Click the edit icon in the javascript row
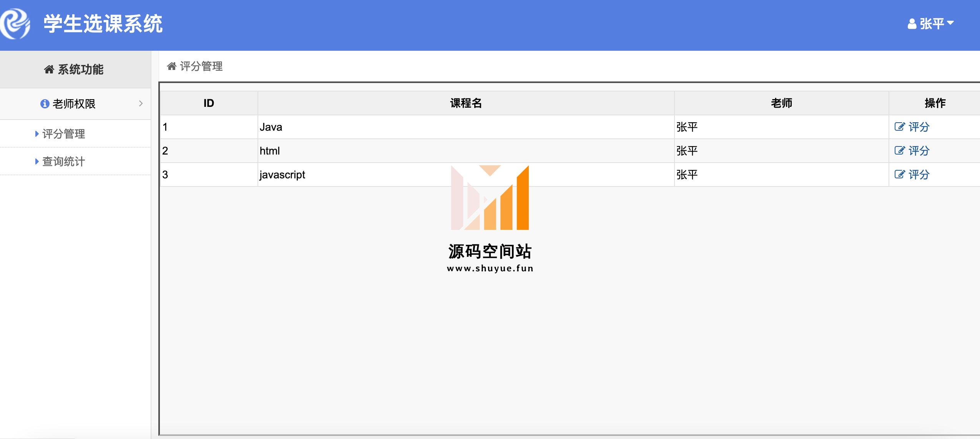Image resolution: width=980 pixels, height=439 pixels. pos(900,175)
